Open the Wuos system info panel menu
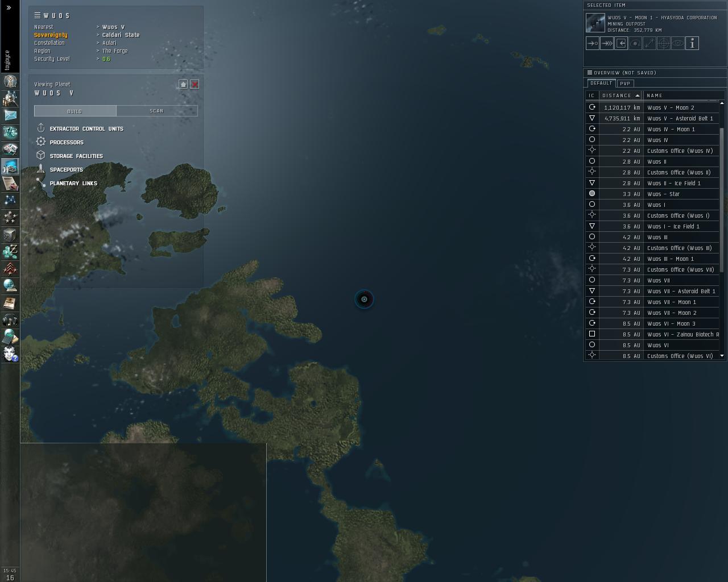The height and width of the screenshot is (582, 728). [38, 15]
